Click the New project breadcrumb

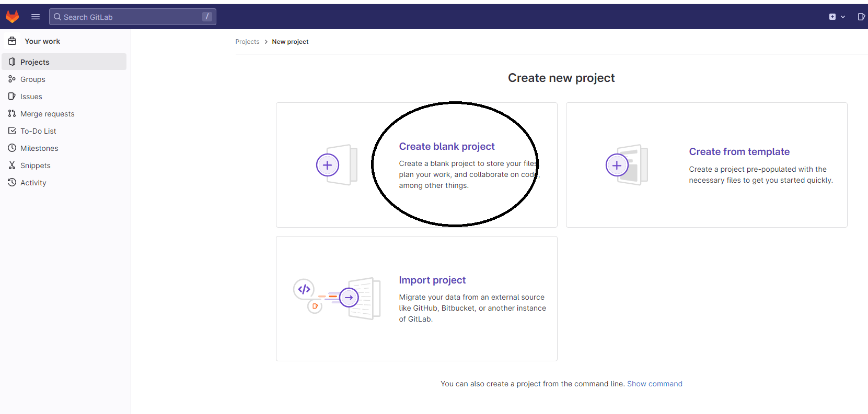[x=290, y=42]
